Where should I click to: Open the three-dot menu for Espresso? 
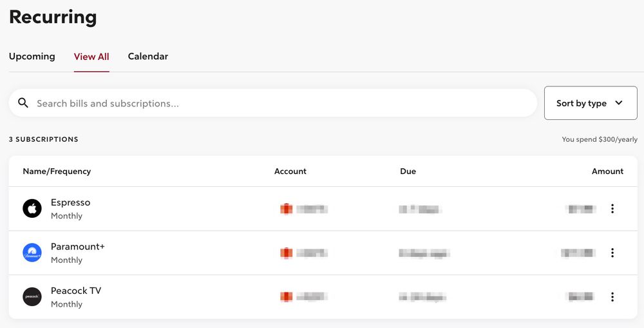(612, 209)
